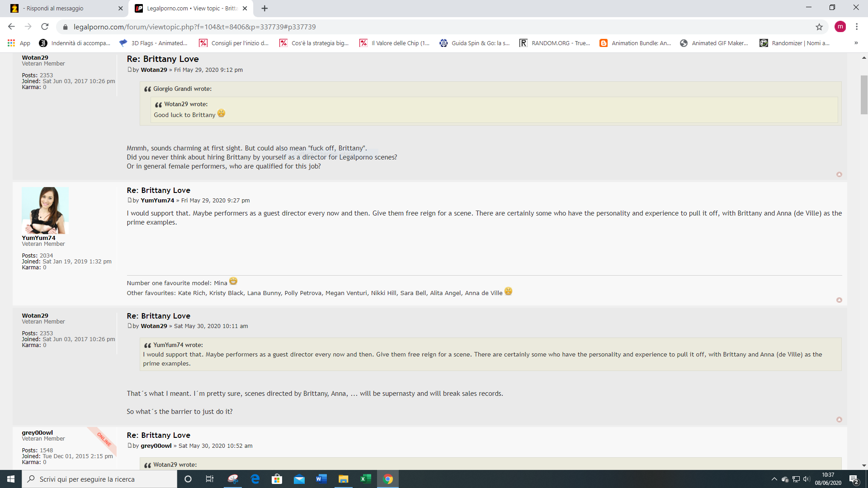Open volume control in tray
The width and height of the screenshot is (868, 488).
coord(807,479)
